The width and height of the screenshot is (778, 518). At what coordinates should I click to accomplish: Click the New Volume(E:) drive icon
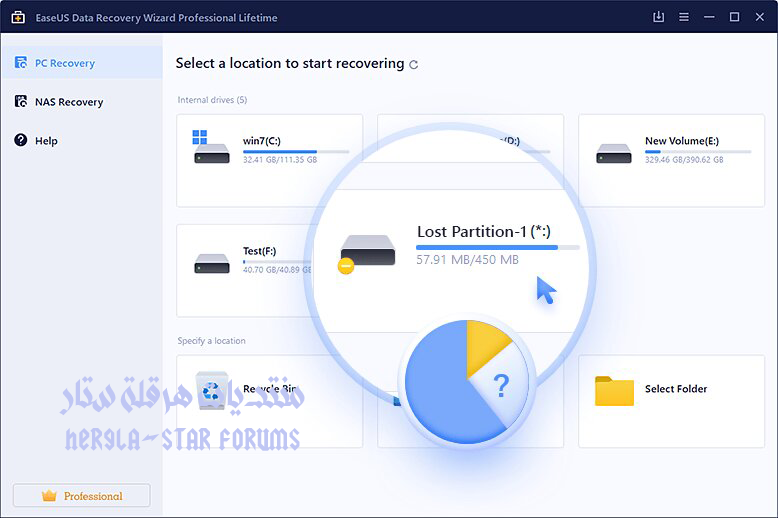[614, 153]
